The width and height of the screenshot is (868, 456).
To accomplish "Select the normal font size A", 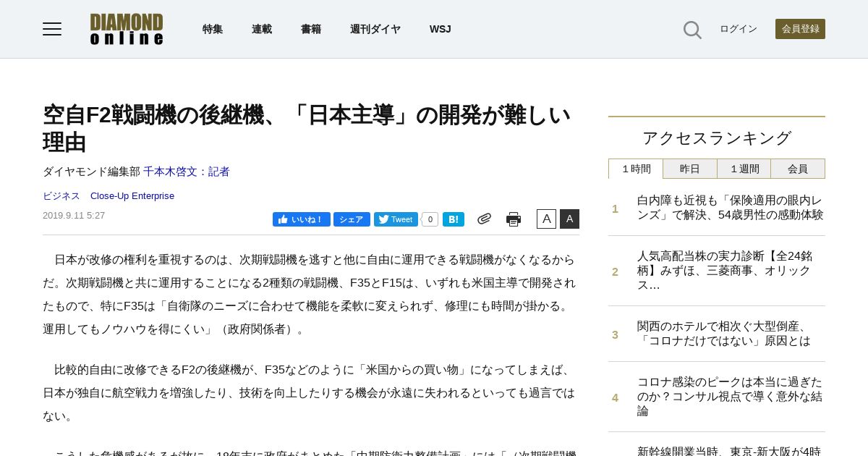I will pos(546,219).
